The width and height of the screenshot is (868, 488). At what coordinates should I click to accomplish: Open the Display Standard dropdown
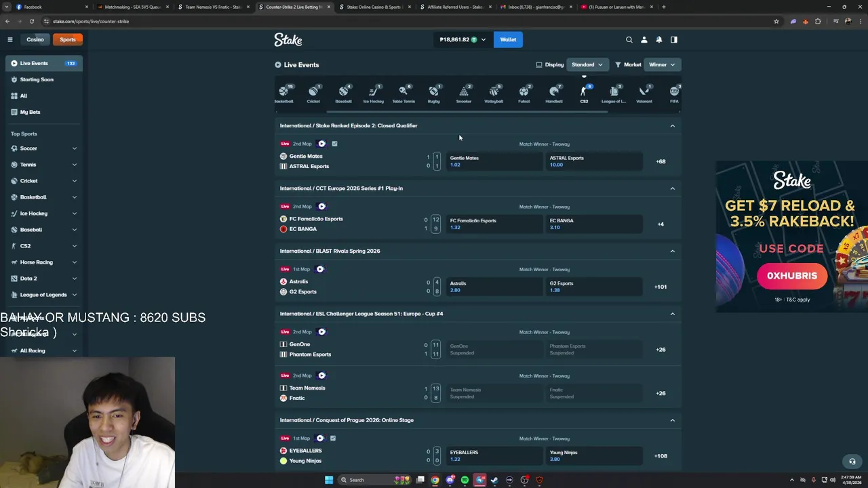(587, 64)
